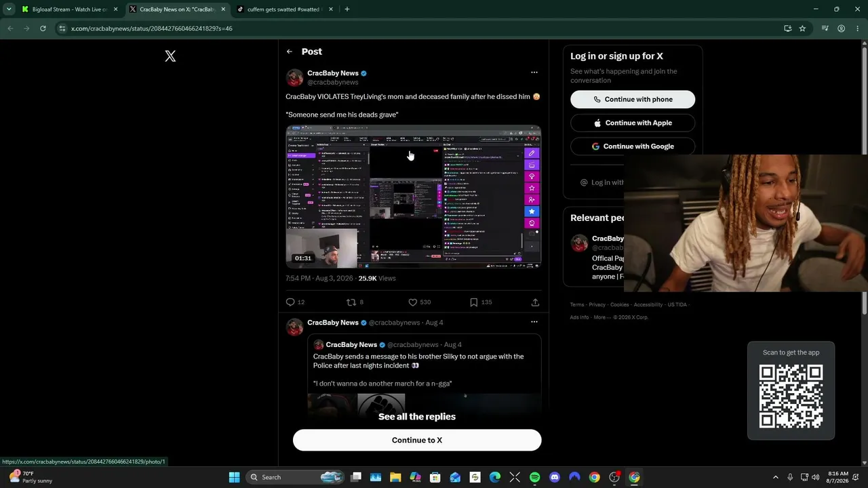Click the share icon on the post
The height and width of the screenshot is (488, 868).
pyautogui.click(x=535, y=302)
